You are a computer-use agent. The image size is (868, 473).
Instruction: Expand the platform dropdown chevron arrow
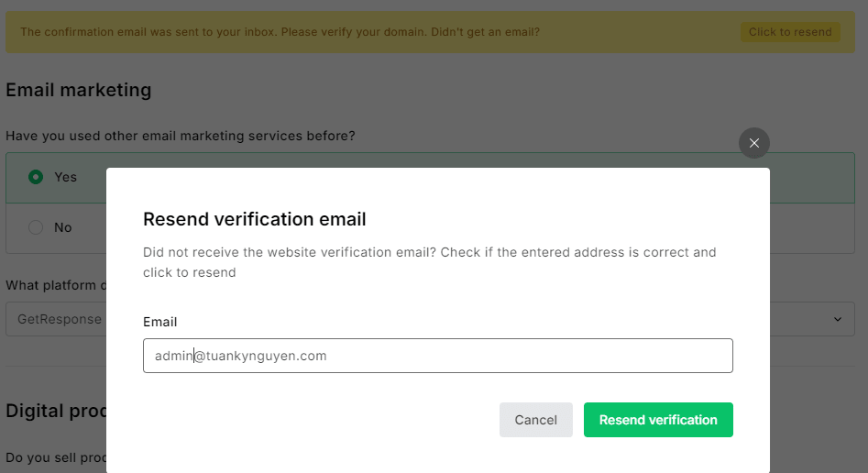point(837,319)
